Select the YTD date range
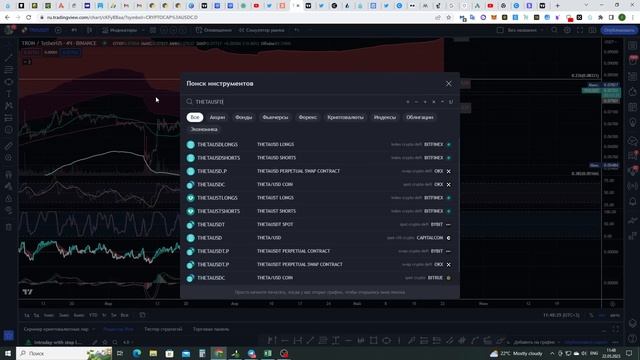Viewport: 640px width, 360px height. pos(93,315)
